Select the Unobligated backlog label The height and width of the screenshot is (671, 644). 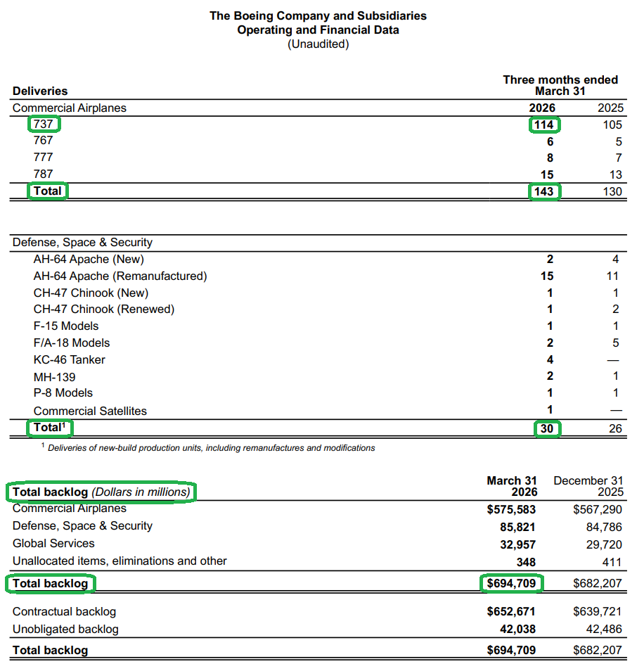[65, 629]
